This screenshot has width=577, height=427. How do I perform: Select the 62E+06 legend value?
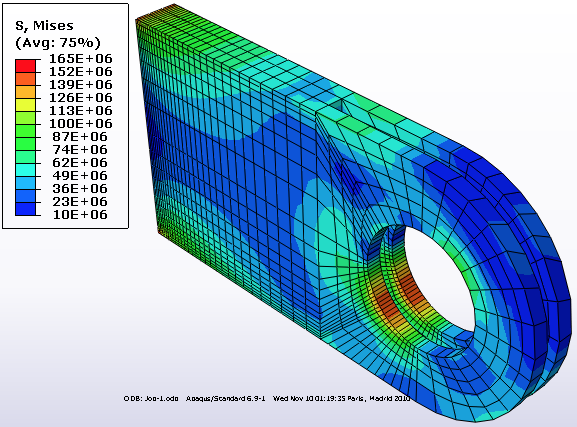(80, 162)
